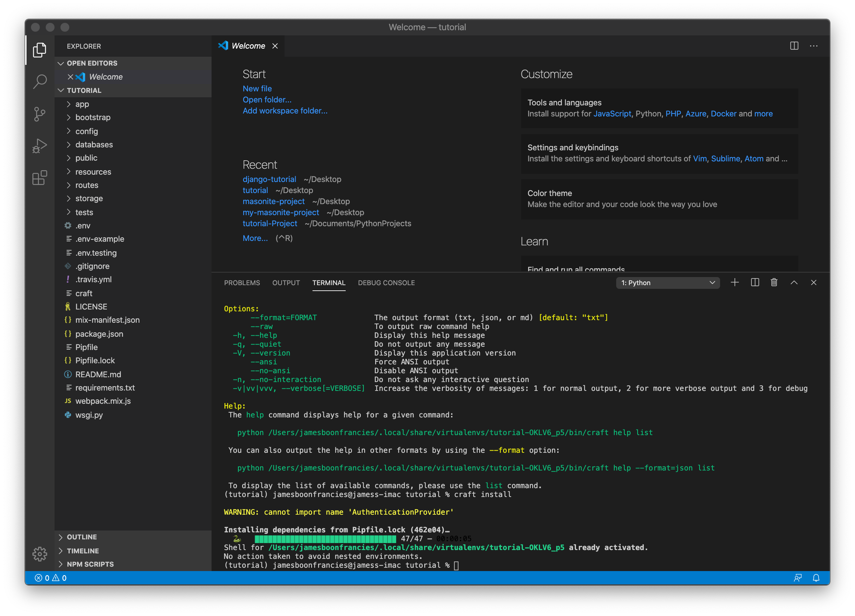Click the New file link
The height and width of the screenshot is (616, 855).
point(257,88)
